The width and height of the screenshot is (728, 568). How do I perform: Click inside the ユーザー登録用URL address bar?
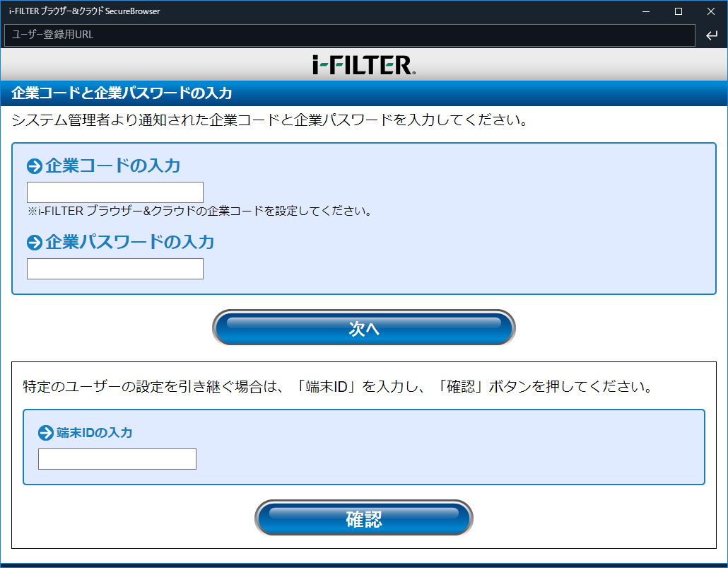[x=346, y=35]
